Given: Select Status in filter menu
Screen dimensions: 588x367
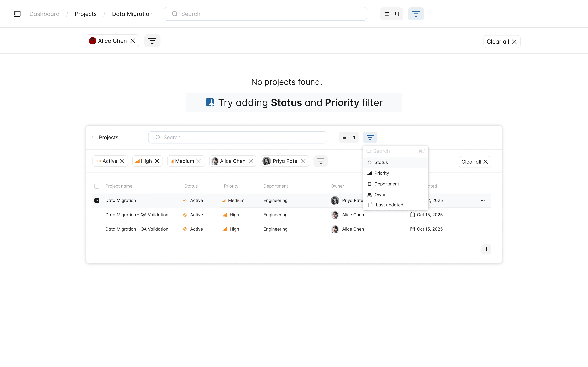Looking at the screenshot, I should click(381, 162).
